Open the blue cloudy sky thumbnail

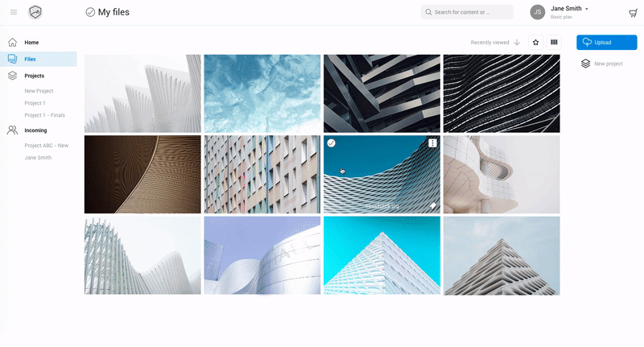262,93
